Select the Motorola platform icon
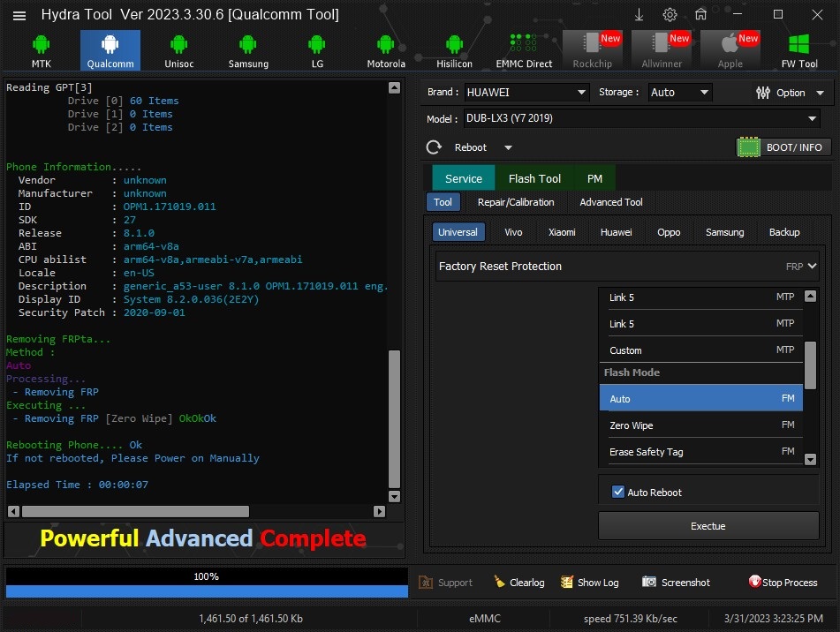 pyautogui.click(x=386, y=51)
